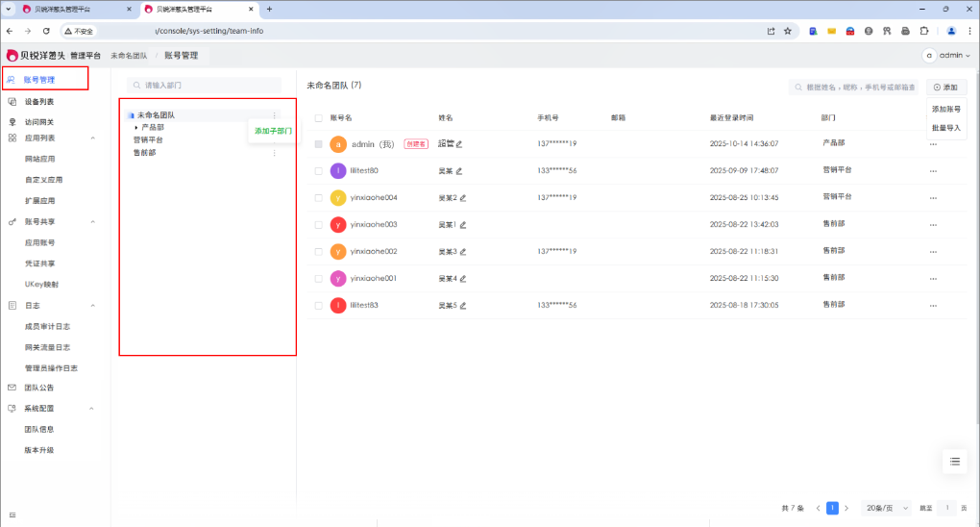
Task: Open the admin user dropdown at top right
Action: tap(948, 56)
